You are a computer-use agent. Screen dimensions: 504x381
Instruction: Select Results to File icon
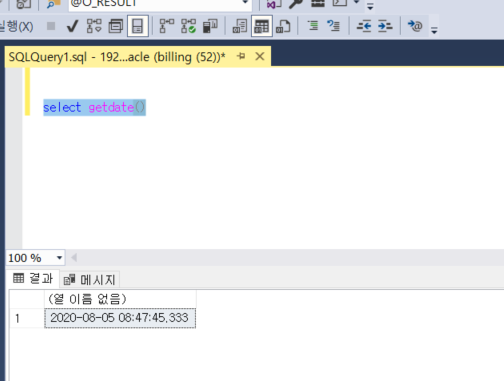[x=283, y=26]
